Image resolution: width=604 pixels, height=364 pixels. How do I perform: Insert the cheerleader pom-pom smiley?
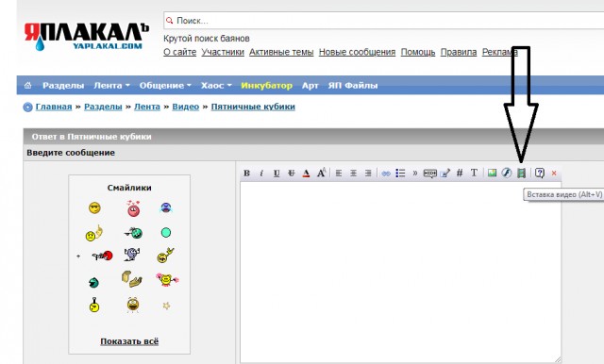pyautogui.click(x=167, y=280)
